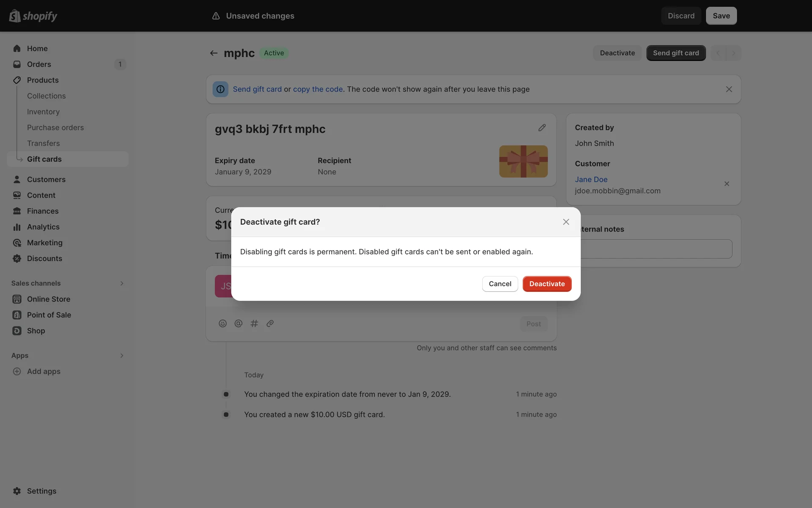
Task: Click the hashtag icon in comment box
Action: (254, 323)
